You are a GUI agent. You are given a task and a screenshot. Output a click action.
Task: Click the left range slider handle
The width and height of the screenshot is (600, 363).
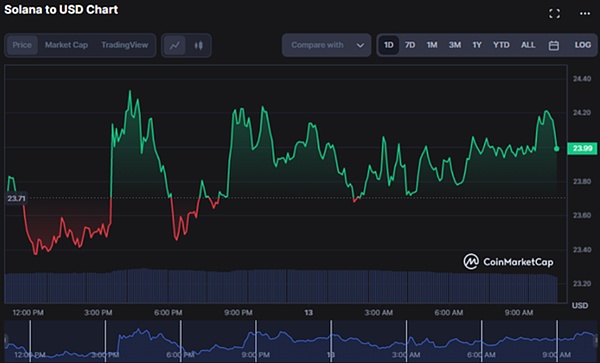click(x=6, y=340)
